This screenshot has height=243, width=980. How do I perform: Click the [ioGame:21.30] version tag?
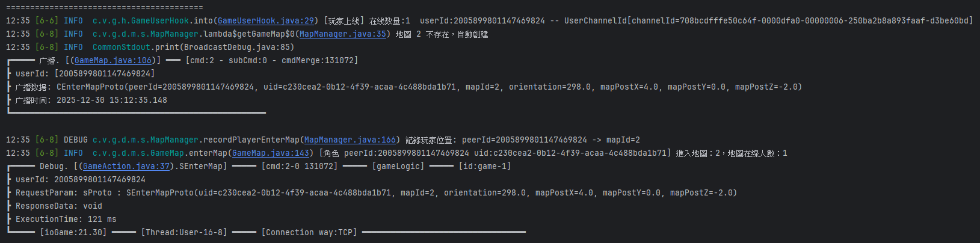coord(73,232)
